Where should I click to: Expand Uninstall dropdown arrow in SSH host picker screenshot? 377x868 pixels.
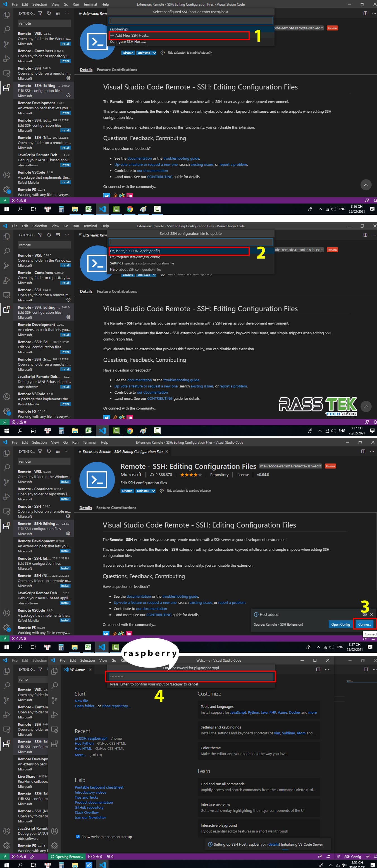click(154, 53)
